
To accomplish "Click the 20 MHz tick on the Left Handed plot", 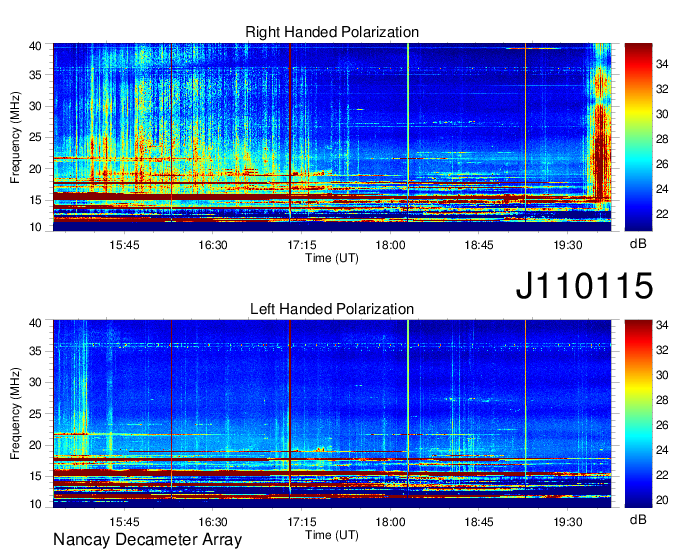I will (x=35, y=445).
